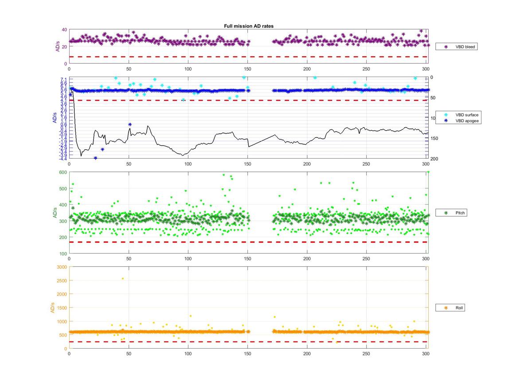The width and height of the screenshot is (532, 392).
Task: Click the '600' tick on the Pitch y-axis
Action: (63, 172)
